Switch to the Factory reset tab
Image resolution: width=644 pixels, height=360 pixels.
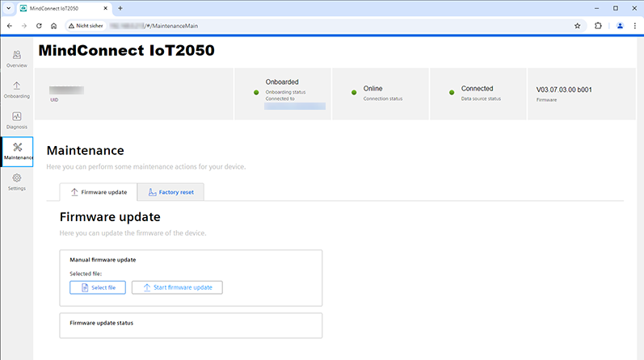coord(170,192)
